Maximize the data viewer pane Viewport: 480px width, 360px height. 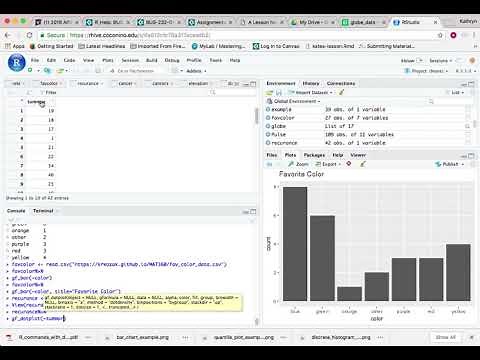253,84
